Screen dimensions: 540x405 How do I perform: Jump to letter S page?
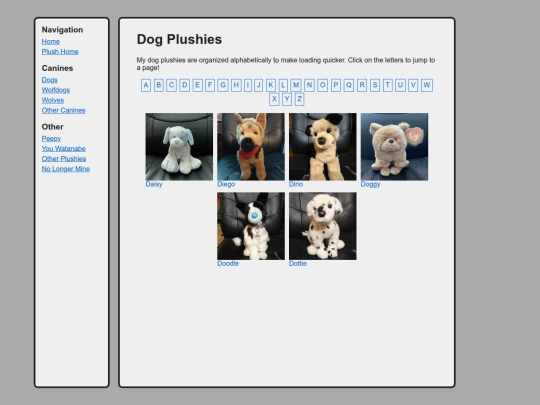coord(375,85)
